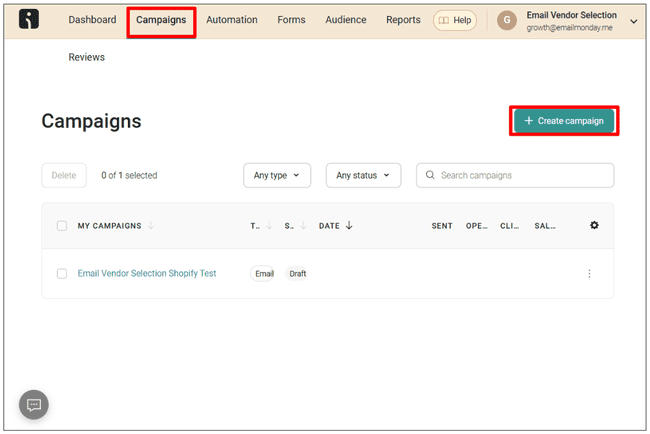This screenshot has height=434, width=650.
Task: Open three-dot menu for Shopify Test campaign
Action: pyautogui.click(x=589, y=274)
